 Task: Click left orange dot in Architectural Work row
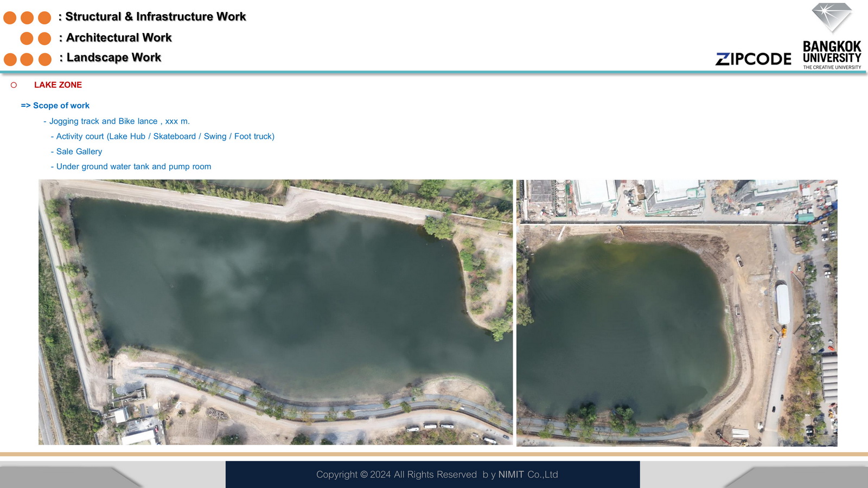click(x=27, y=38)
